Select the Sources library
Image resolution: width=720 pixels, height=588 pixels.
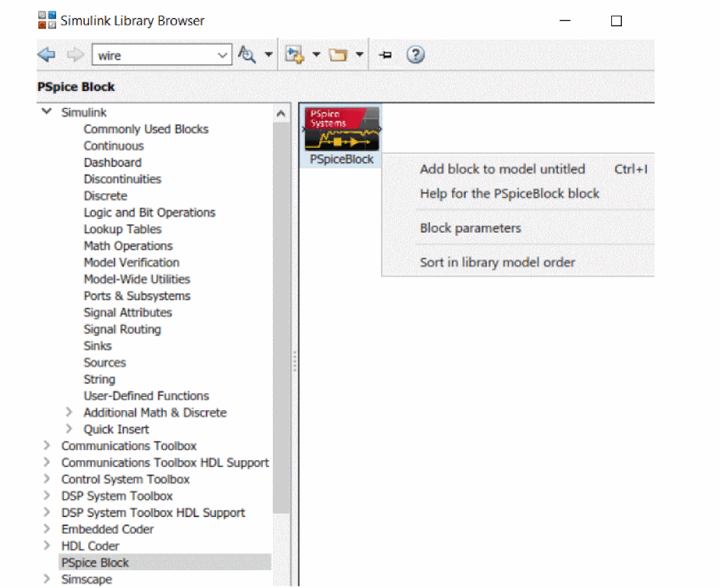(104, 363)
